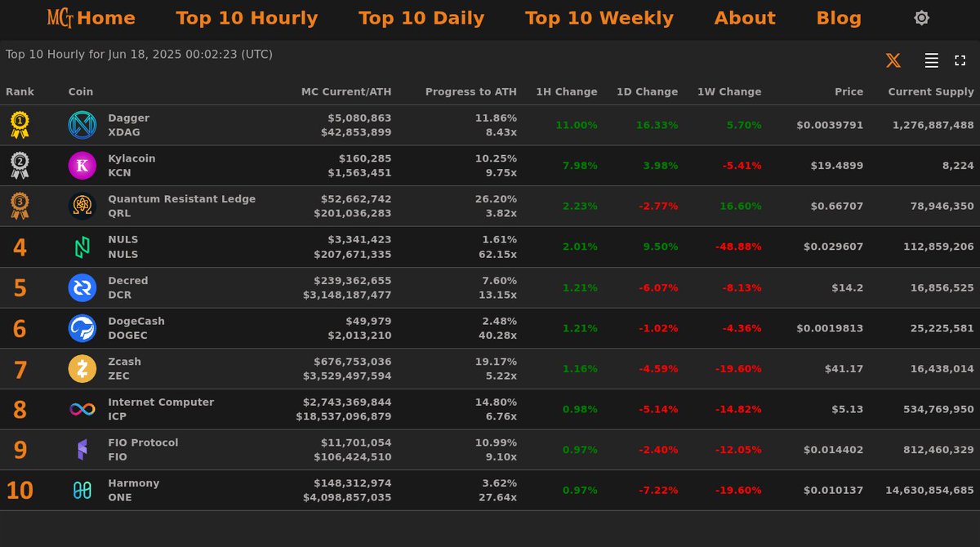Image resolution: width=980 pixels, height=547 pixels.
Task: Click the Top 10 Hourly timestamp text
Action: pyautogui.click(x=139, y=55)
